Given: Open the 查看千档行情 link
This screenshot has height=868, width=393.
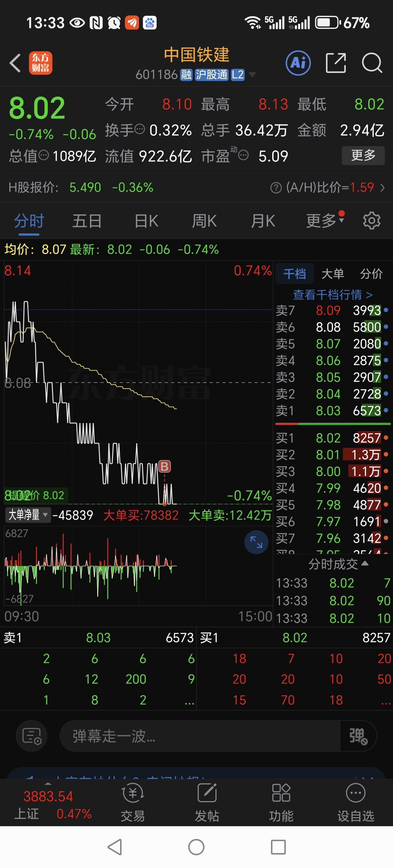Looking at the screenshot, I should (333, 294).
